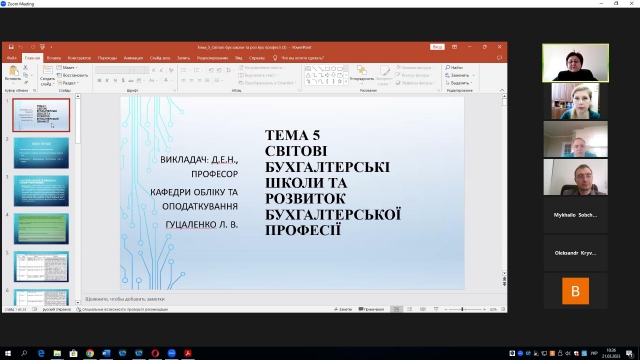Select slide 3 thumbnail in panel
This screenshot has width=640, height=360.
41,191
